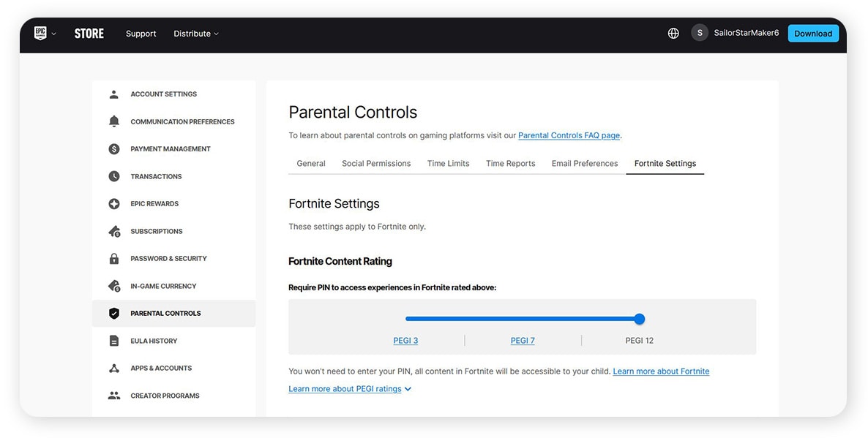Image resolution: width=868 pixels, height=438 pixels.
Task: Set rating to PEGI 7
Action: tap(523, 341)
